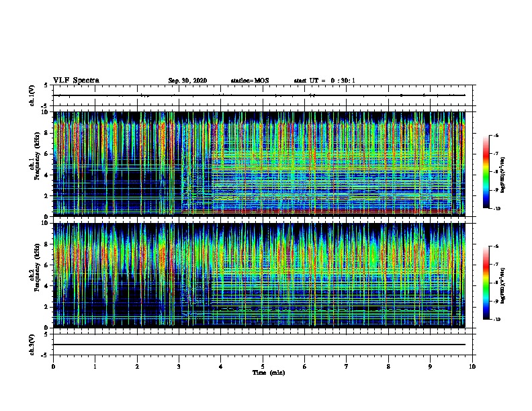The image size is (532, 411).
Task: Click the "ch.3(V)" axis label
Action: [x=32, y=345]
